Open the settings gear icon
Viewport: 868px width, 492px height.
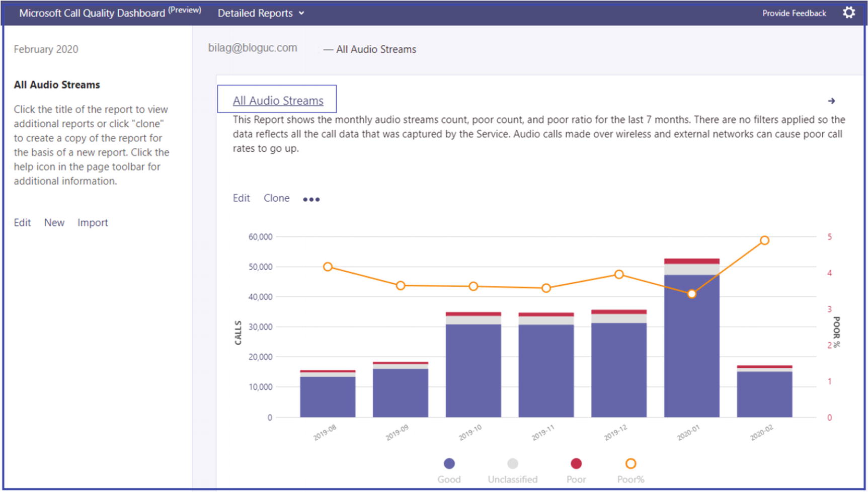(849, 13)
